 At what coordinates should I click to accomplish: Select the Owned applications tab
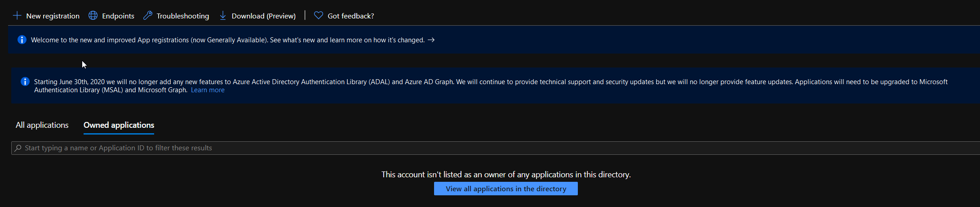pyautogui.click(x=119, y=125)
